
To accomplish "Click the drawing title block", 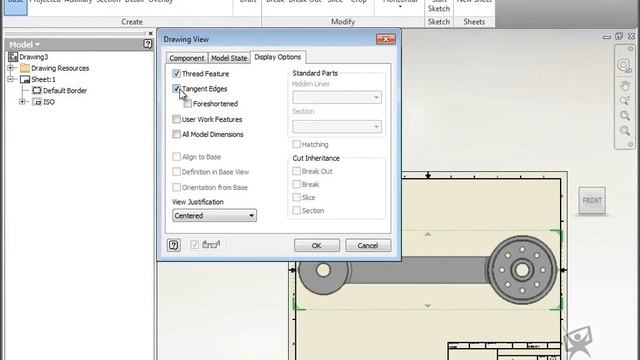I will tap(504, 351).
